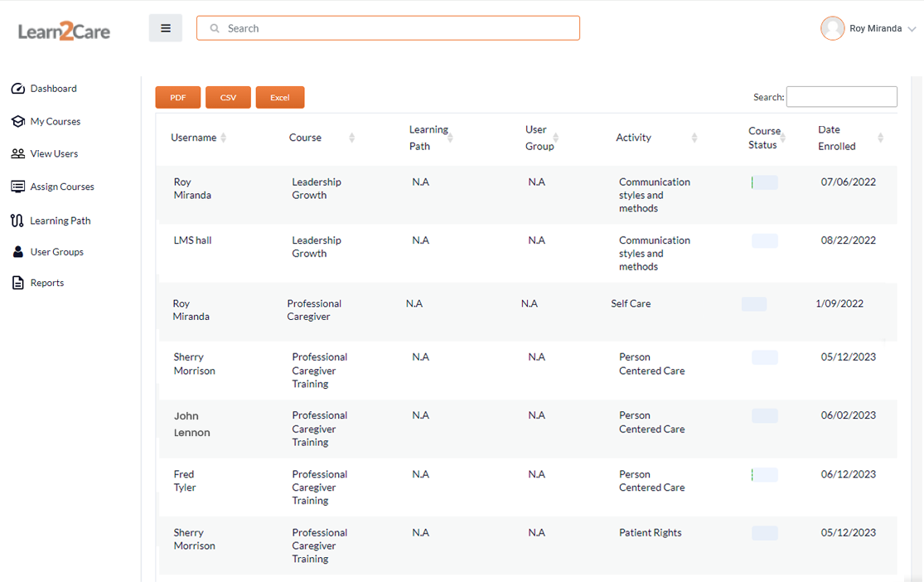Toggle the hamburger menu button

click(x=166, y=28)
